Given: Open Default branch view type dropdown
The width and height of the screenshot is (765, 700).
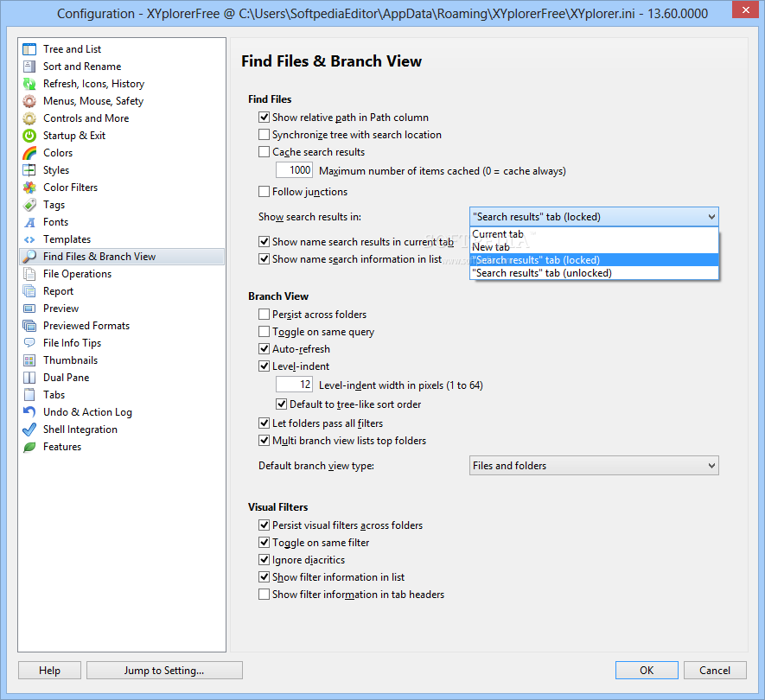Looking at the screenshot, I should click(594, 466).
